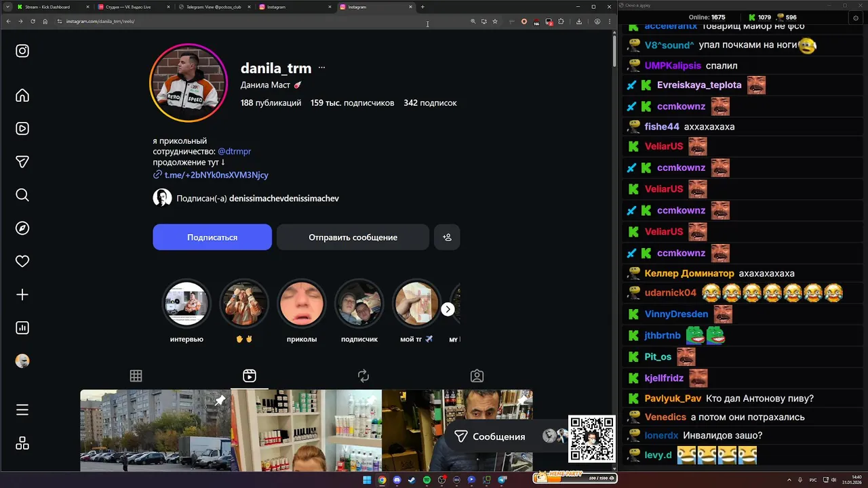The width and height of the screenshot is (868, 488).
Task: Click username Келлер Доминатор in chat
Action: pos(689,273)
